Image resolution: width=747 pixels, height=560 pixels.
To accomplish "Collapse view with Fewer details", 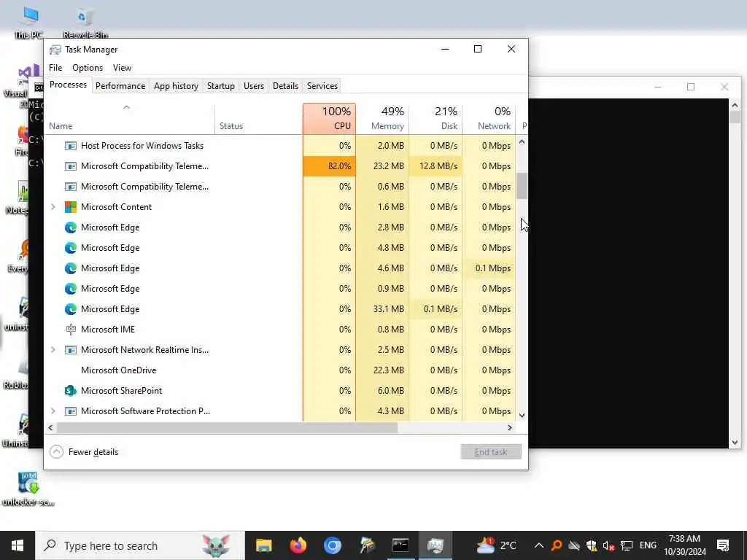I will 84,452.
